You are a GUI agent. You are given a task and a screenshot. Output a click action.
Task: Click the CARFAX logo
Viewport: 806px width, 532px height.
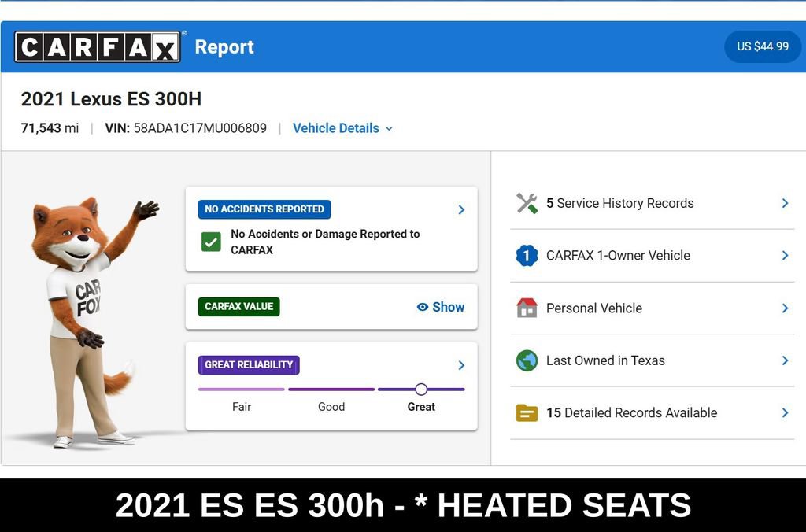pos(98,46)
